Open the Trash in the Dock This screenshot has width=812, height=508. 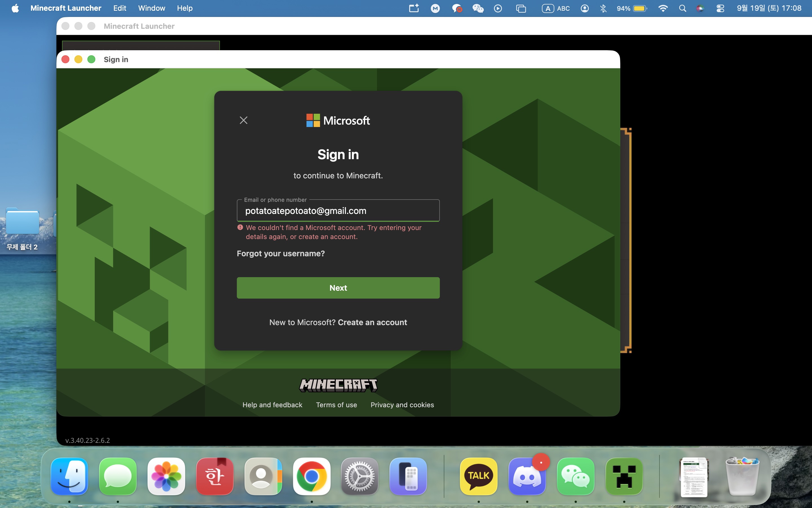pyautogui.click(x=743, y=476)
